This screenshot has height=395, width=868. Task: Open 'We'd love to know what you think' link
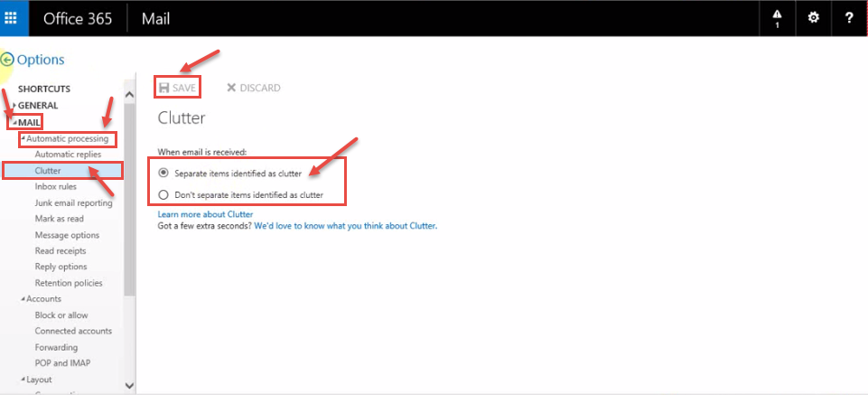tap(345, 226)
